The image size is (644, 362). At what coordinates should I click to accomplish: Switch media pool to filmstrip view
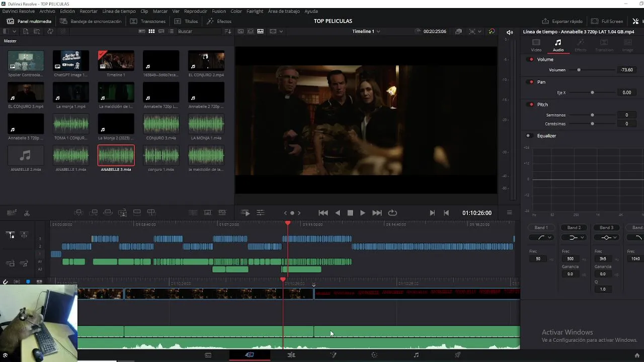162,31
